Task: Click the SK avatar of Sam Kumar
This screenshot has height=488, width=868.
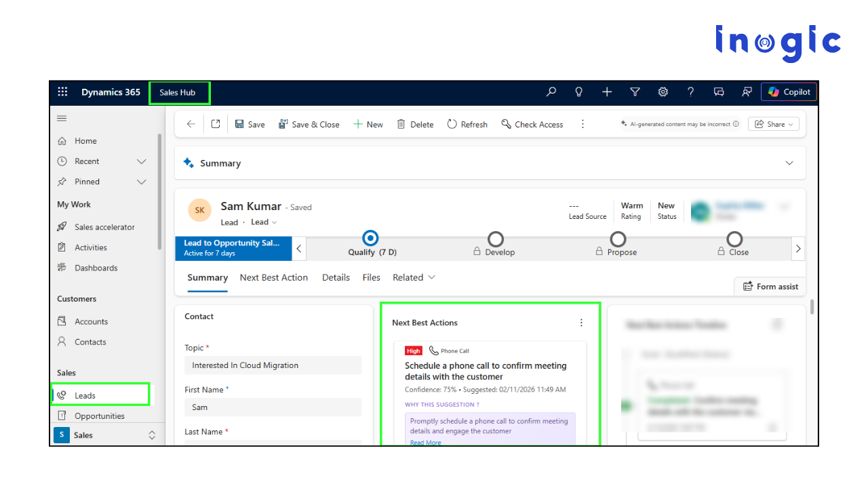Action: 199,210
